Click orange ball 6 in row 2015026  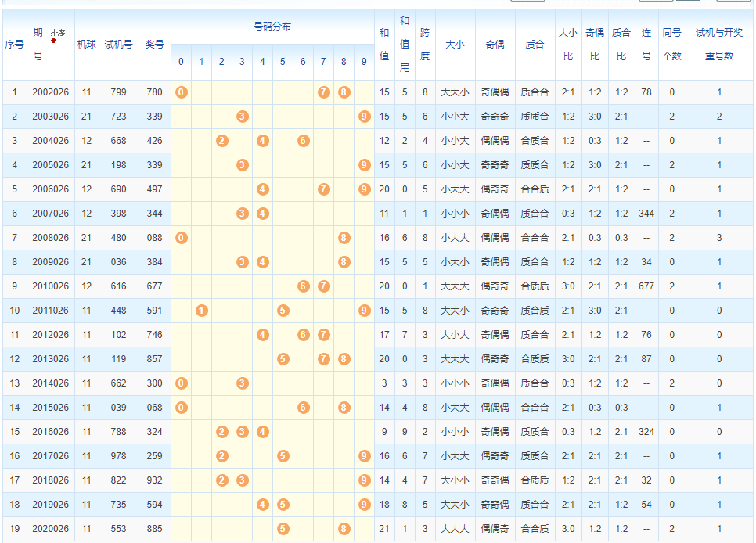click(304, 408)
